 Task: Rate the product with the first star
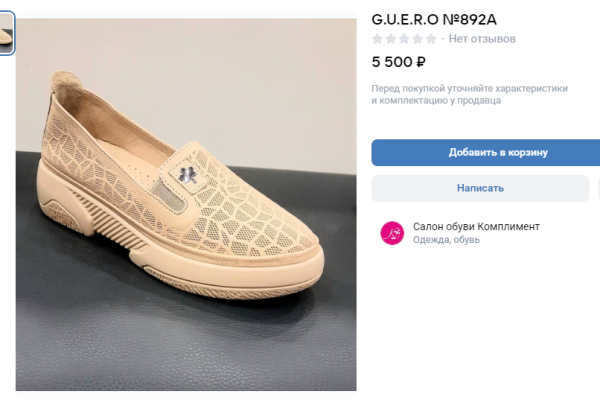tap(377, 39)
